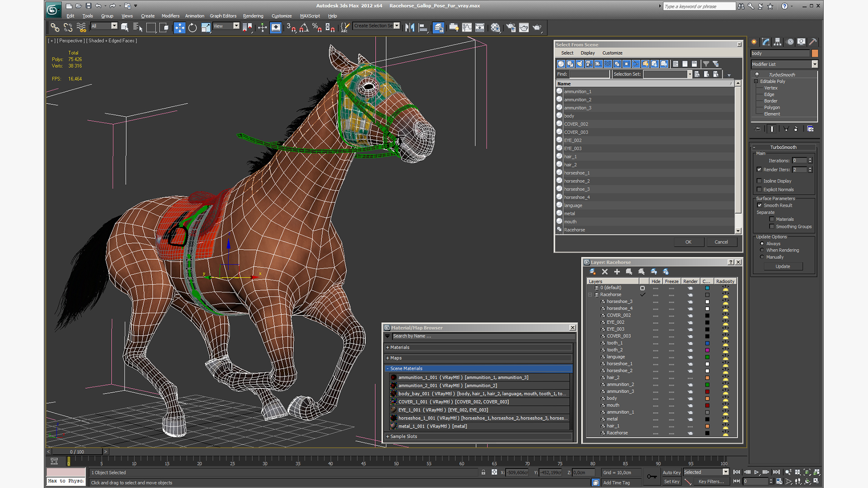This screenshot has width=868, height=488.
Task: Click Cancel in Select From Scene dialog
Action: coord(721,242)
